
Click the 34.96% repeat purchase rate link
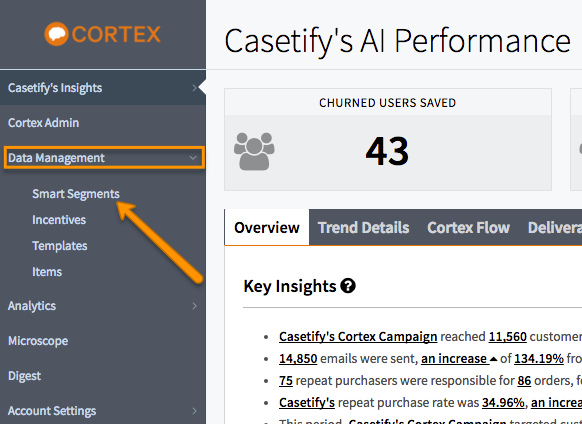[503, 403]
